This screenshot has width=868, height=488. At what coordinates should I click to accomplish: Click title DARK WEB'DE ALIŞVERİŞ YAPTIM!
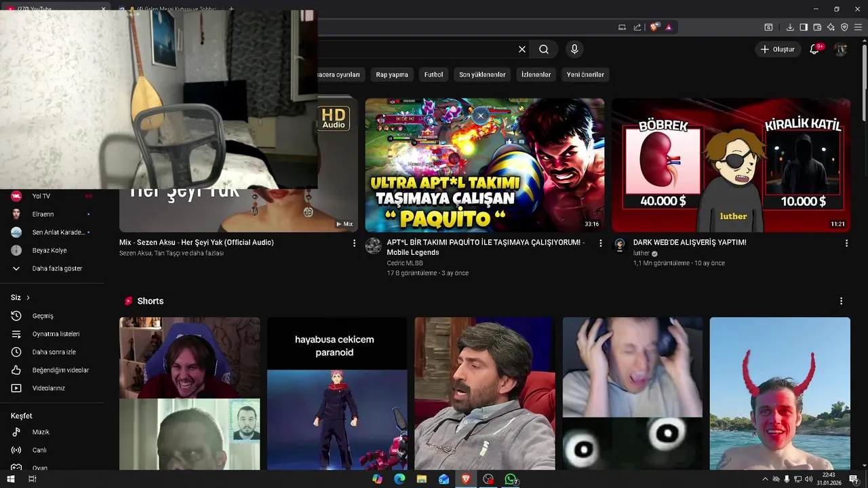(690, 243)
